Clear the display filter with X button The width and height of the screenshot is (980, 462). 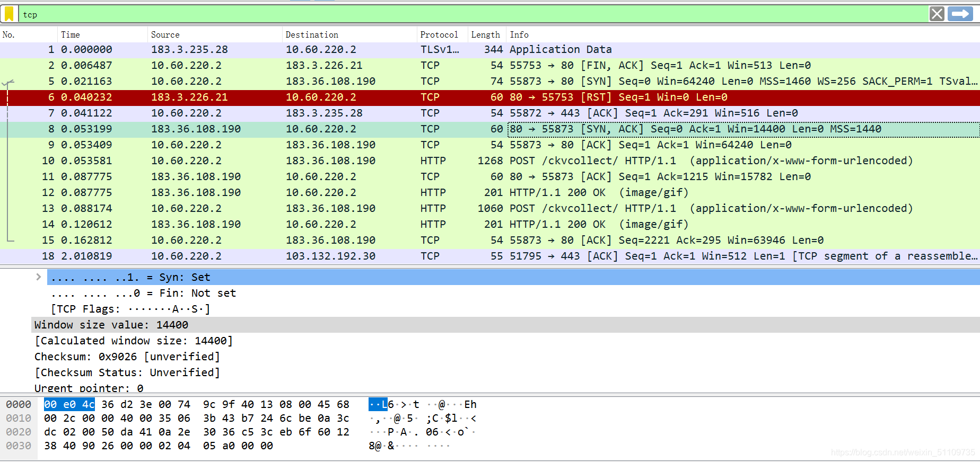click(937, 14)
